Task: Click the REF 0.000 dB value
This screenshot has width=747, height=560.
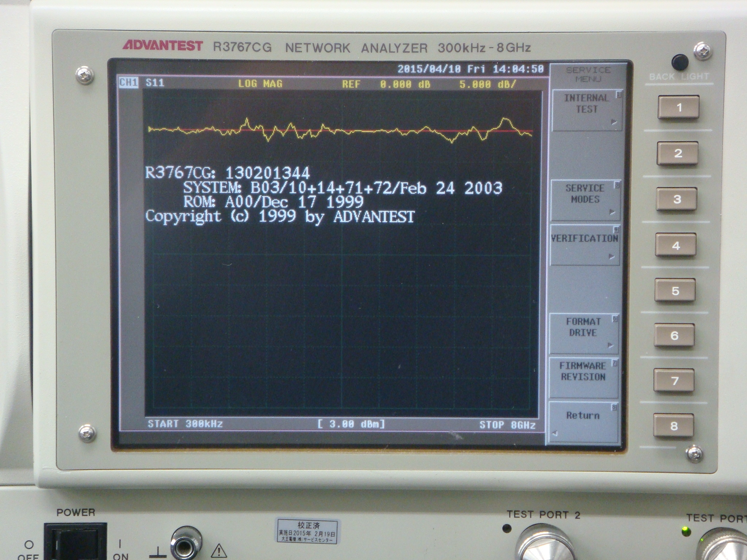Action: coord(386,85)
